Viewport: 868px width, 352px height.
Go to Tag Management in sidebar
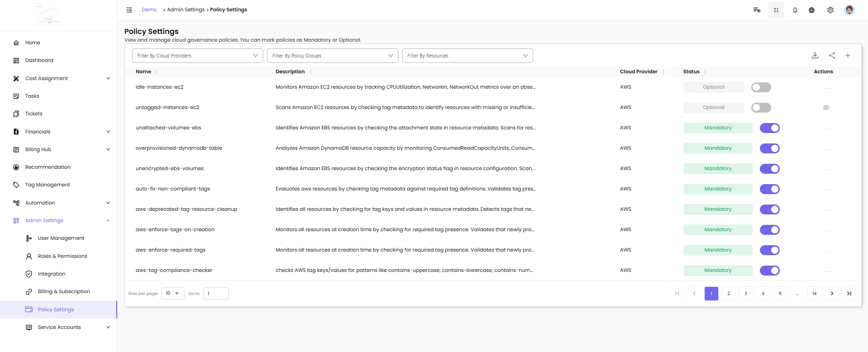[47, 185]
